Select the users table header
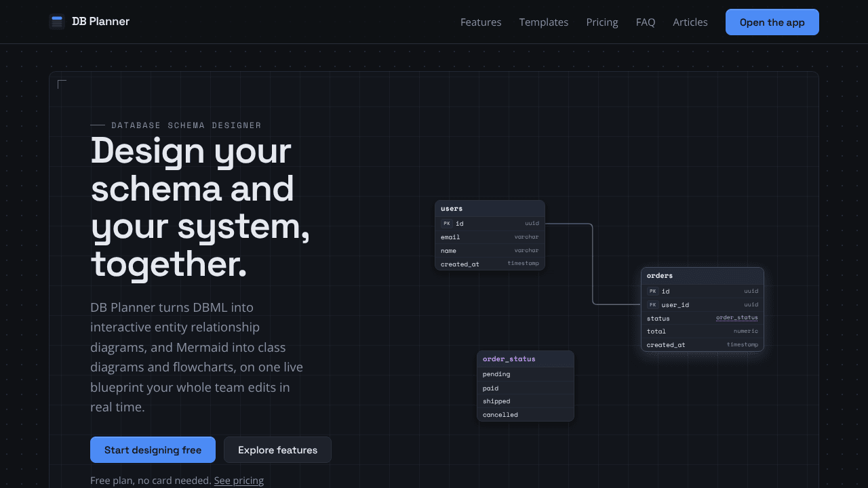868x488 pixels. click(490, 209)
